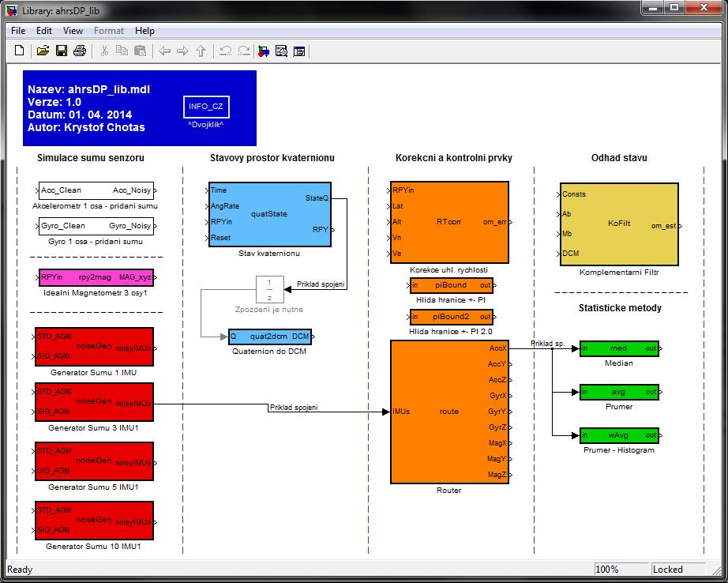Select the orange route block
This screenshot has height=583, width=728.
pyautogui.click(x=449, y=412)
